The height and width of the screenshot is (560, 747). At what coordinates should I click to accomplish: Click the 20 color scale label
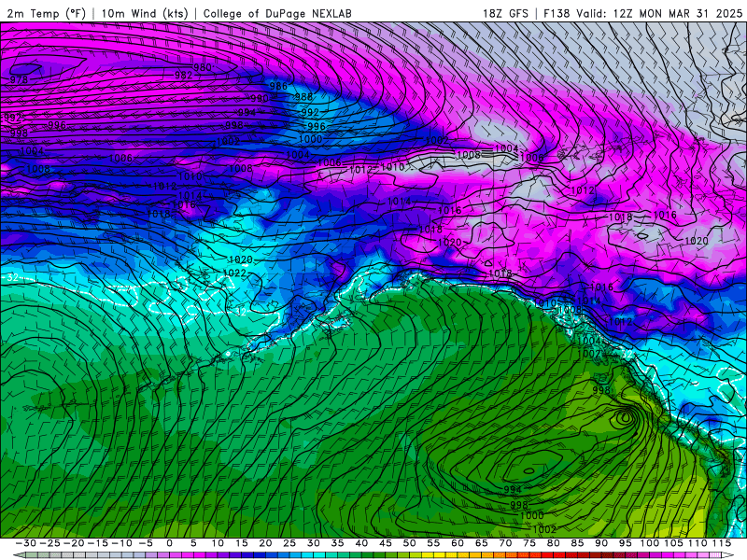[265, 543]
